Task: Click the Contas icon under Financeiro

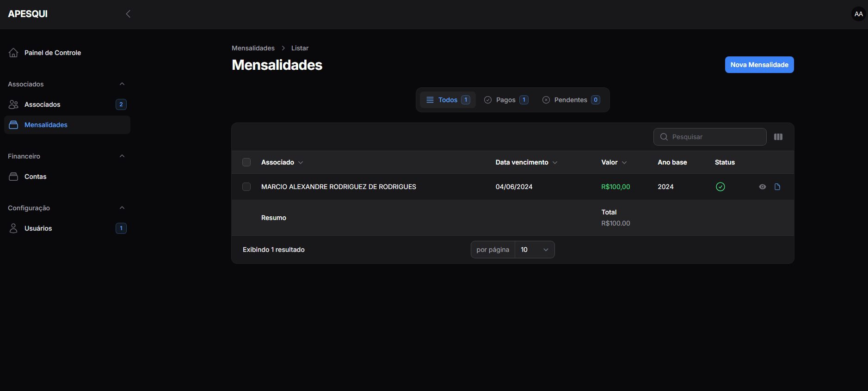Action: tap(13, 177)
